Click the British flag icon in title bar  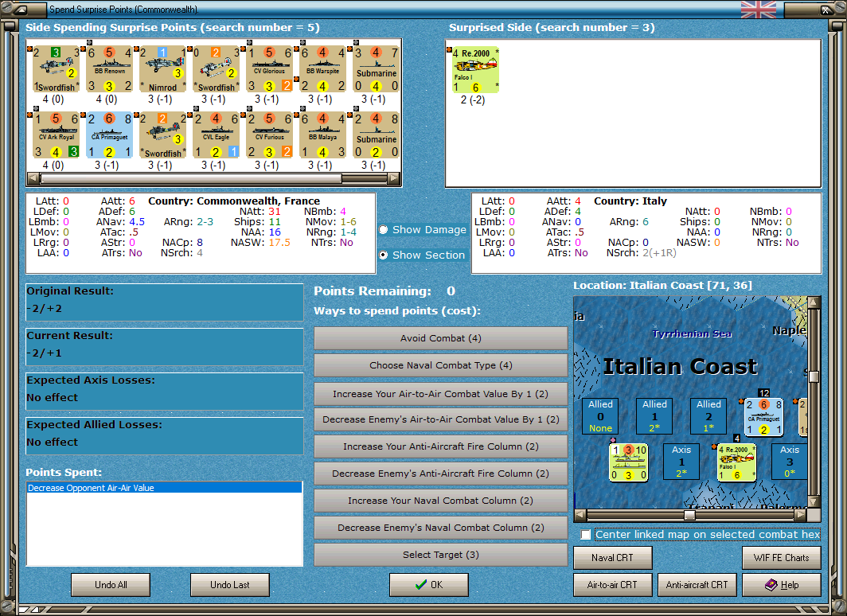pos(759,10)
